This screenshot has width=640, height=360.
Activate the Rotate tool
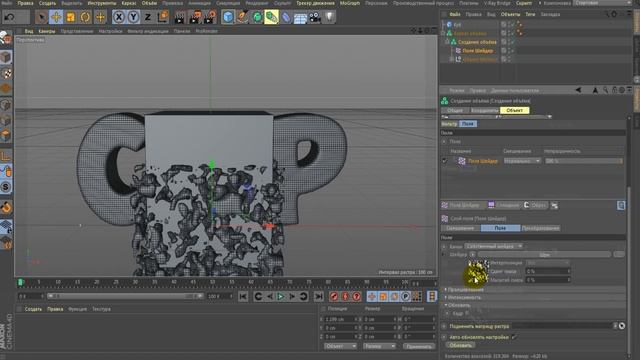(x=85, y=17)
